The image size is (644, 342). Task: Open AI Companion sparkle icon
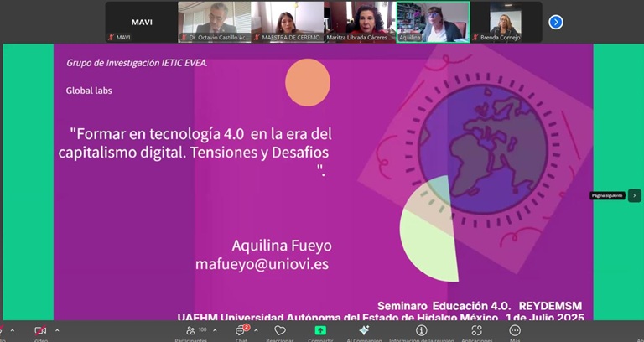(x=364, y=330)
